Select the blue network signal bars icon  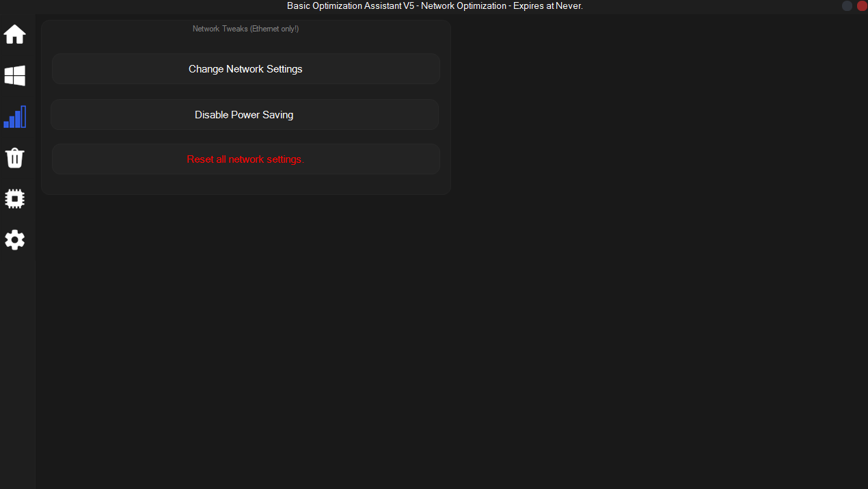[15, 117]
